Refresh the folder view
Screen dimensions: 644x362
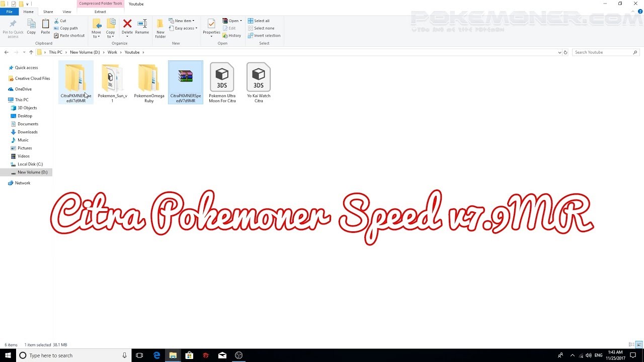(x=566, y=52)
